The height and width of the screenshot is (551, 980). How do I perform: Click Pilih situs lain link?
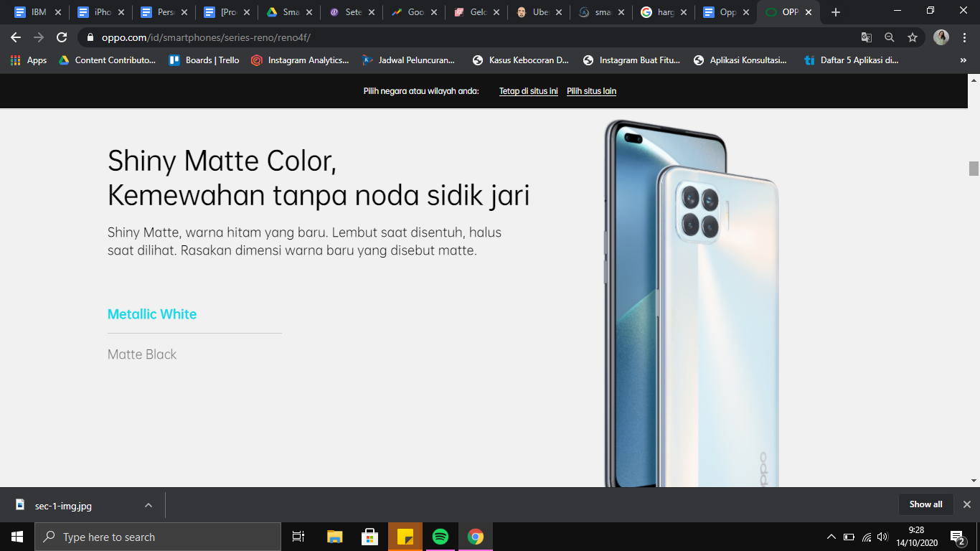pos(592,91)
